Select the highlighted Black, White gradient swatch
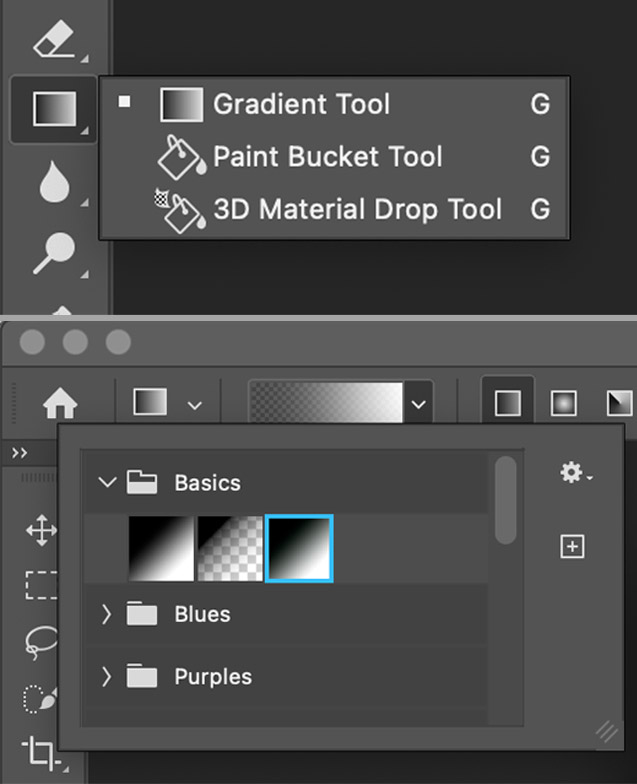Viewport: 637px width, 784px height. click(x=299, y=548)
